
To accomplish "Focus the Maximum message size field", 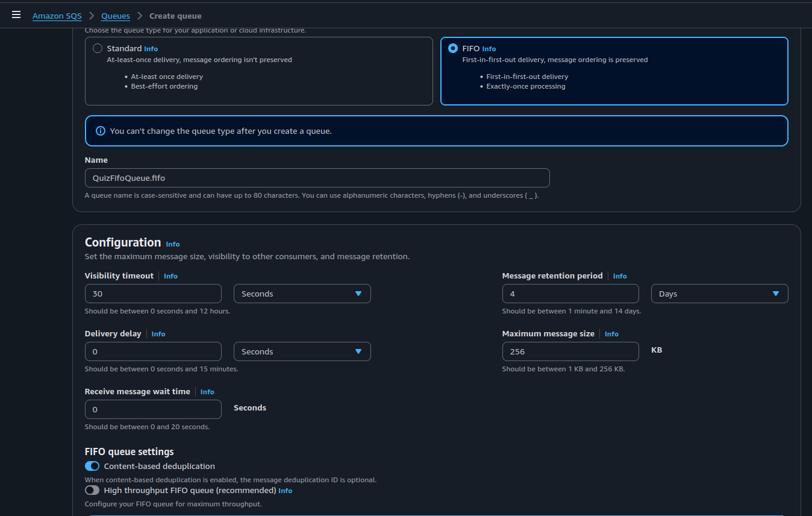I will (570, 351).
